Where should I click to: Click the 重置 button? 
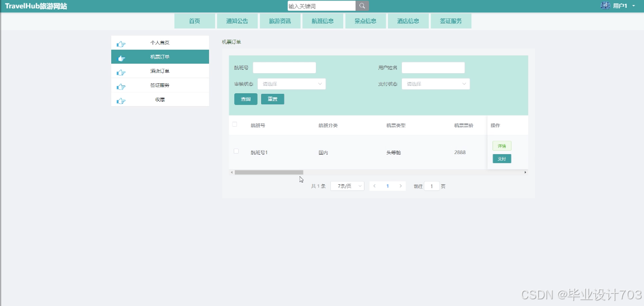[x=273, y=99]
